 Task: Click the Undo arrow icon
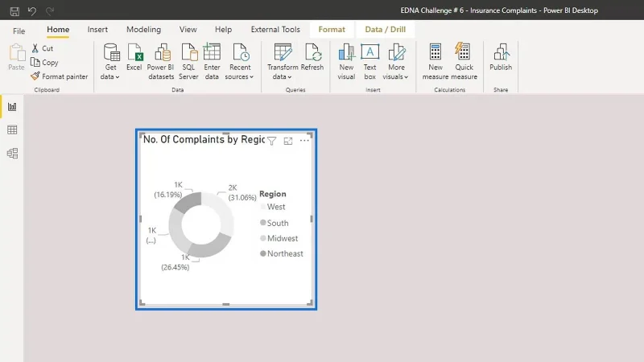pyautogui.click(x=32, y=11)
